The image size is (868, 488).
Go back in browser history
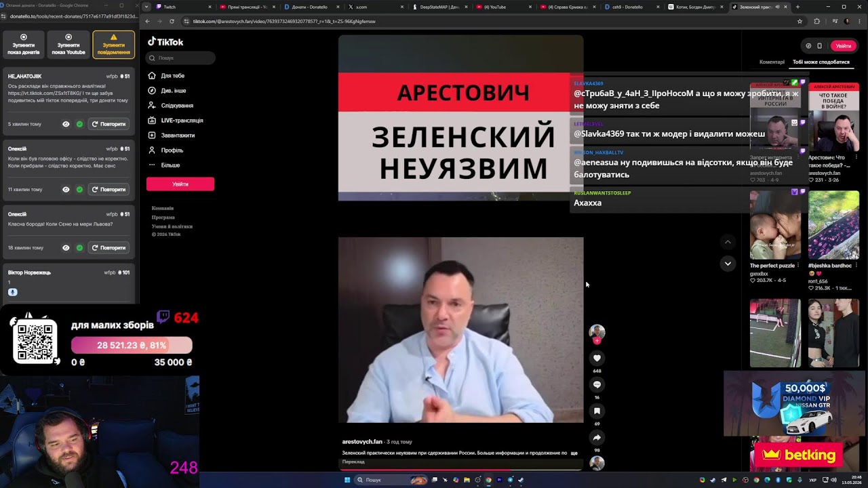(147, 21)
